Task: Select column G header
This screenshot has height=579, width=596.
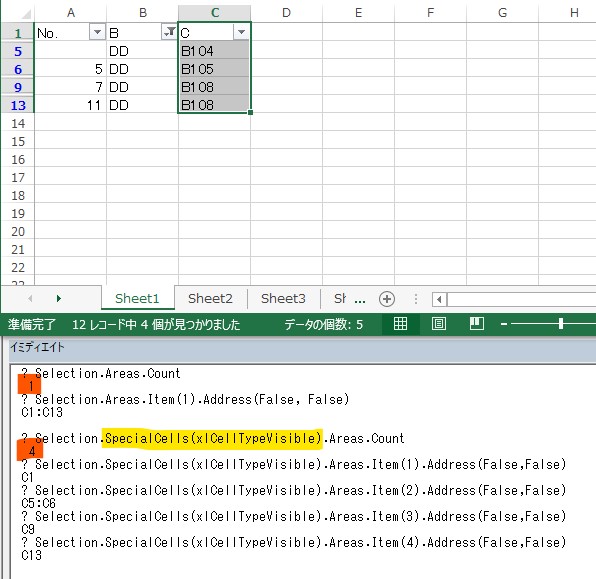Action: (x=502, y=13)
